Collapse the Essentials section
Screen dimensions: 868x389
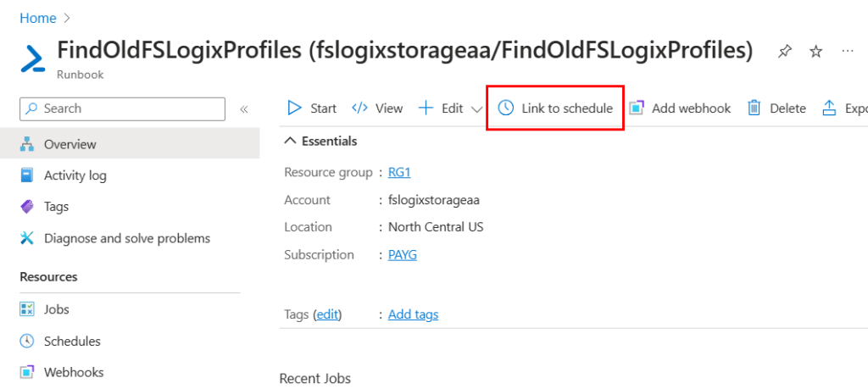(291, 141)
